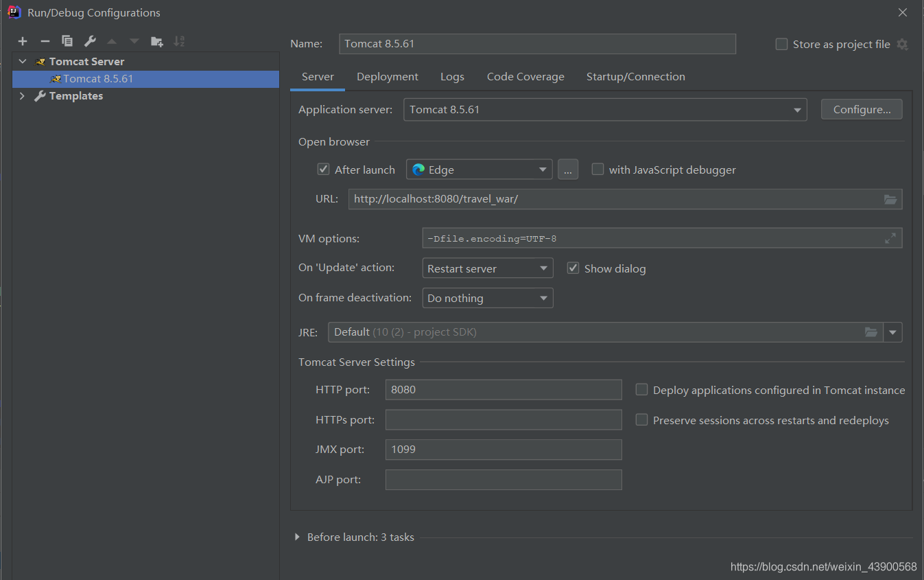Image resolution: width=924 pixels, height=580 pixels.
Task: Switch to the Code Coverage tab
Action: [525, 77]
